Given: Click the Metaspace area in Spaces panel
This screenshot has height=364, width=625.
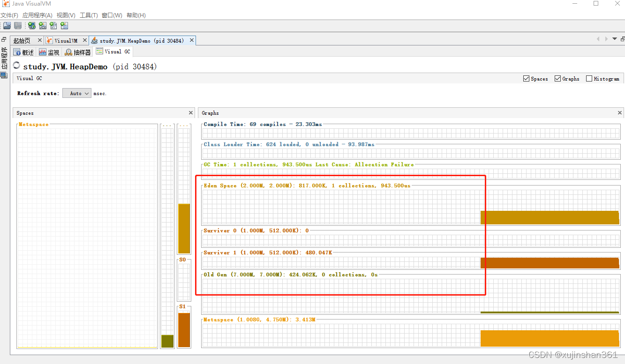Looking at the screenshot, I should pos(87,238).
